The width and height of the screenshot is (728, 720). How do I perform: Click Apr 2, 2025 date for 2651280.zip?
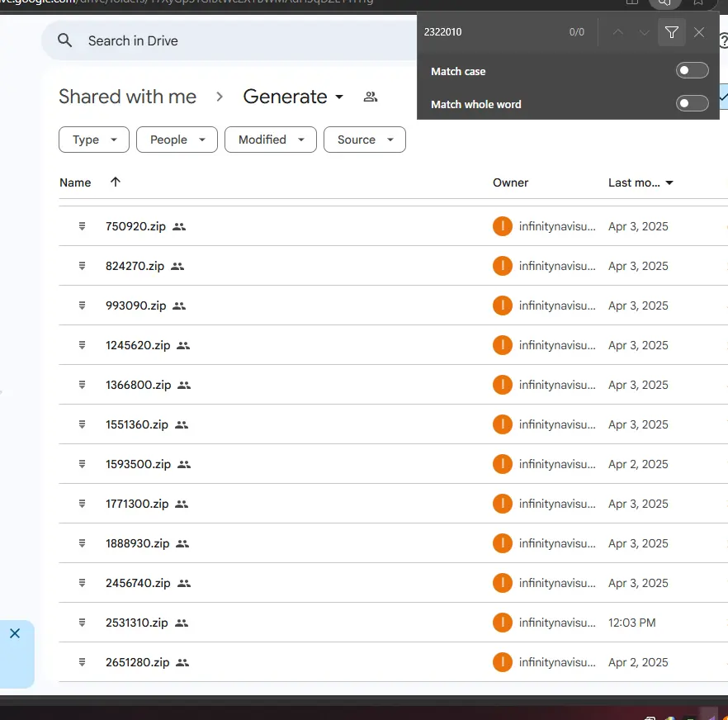(x=638, y=662)
